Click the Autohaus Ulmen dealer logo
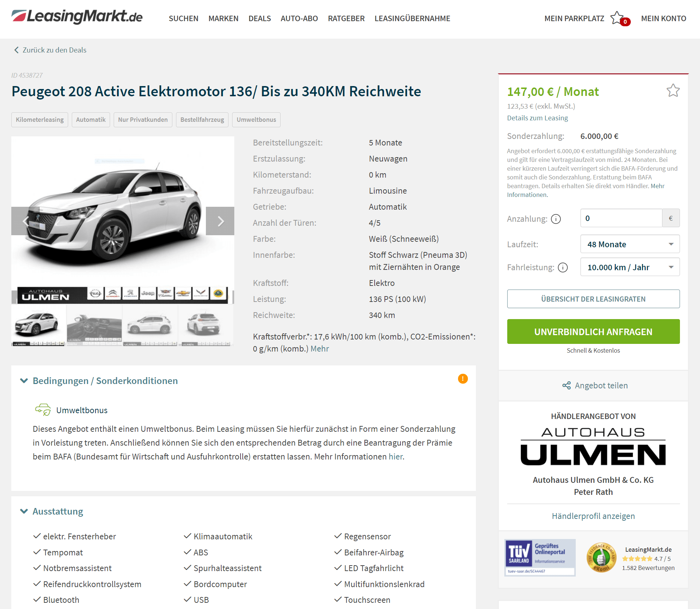Viewport: 700px width, 609px height. (x=593, y=447)
